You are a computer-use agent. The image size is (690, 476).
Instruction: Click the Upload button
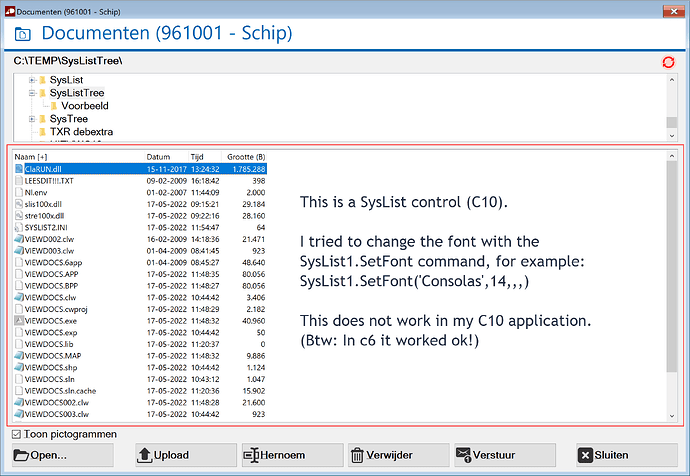[186, 455]
